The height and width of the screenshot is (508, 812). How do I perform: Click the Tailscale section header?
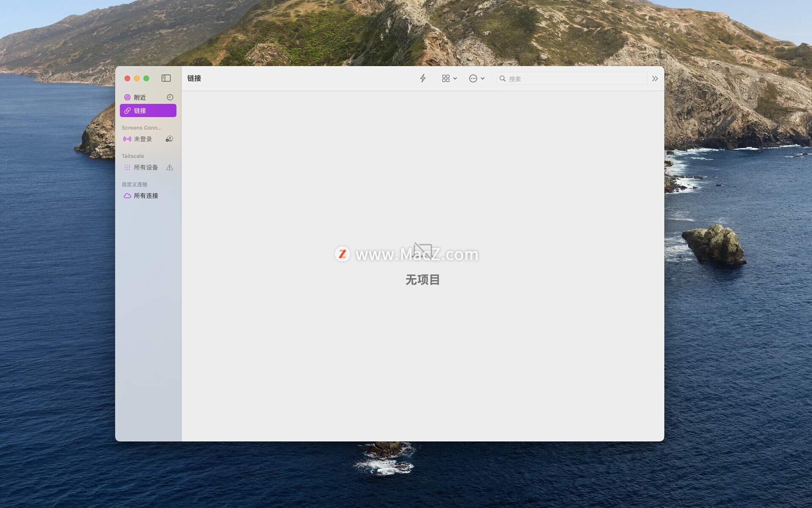tap(133, 156)
